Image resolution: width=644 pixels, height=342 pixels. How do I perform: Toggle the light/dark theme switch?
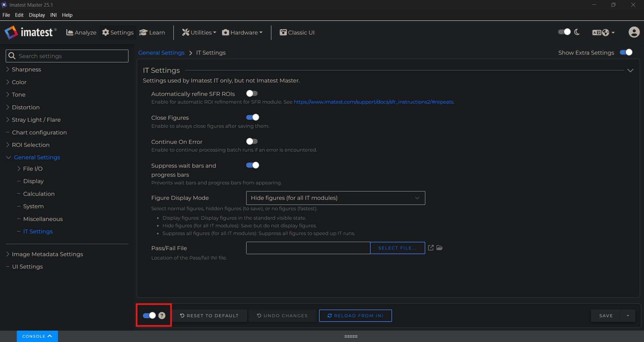pos(564,32)
